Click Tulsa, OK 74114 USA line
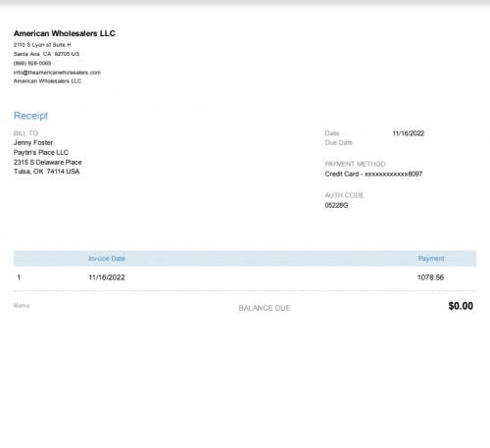Viewport: 490px width, 448px height. coord(46,172)
